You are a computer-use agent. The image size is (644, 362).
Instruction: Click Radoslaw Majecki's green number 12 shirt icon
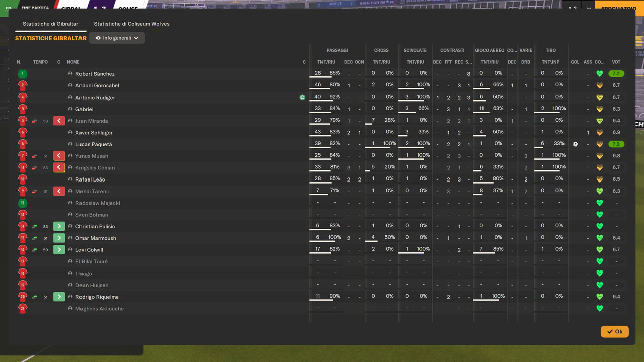22,203
